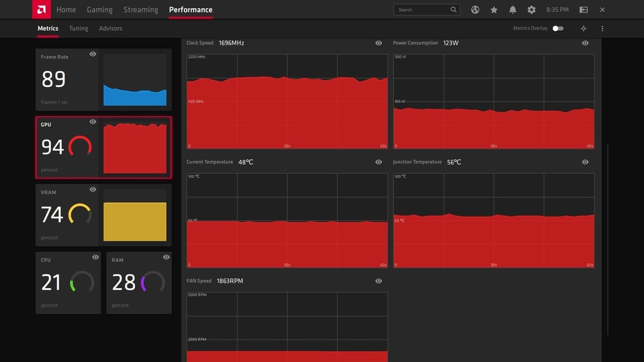
Task: Click the pin metrics icon
Action: [x=583, y=28]
